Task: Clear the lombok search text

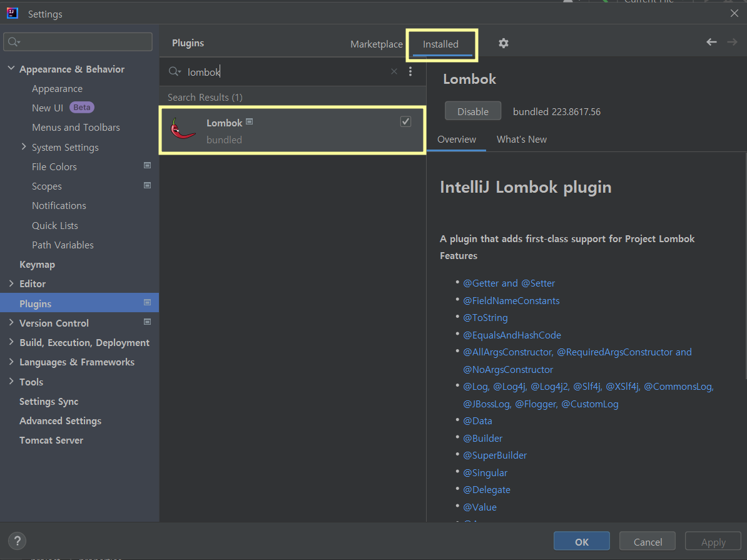Action: click(x=394, y=71)
